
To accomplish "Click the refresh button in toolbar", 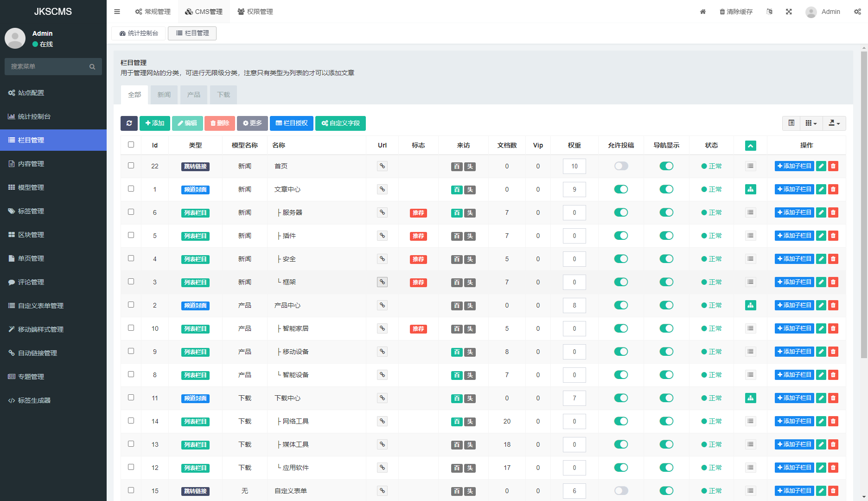I will [129, 123].
